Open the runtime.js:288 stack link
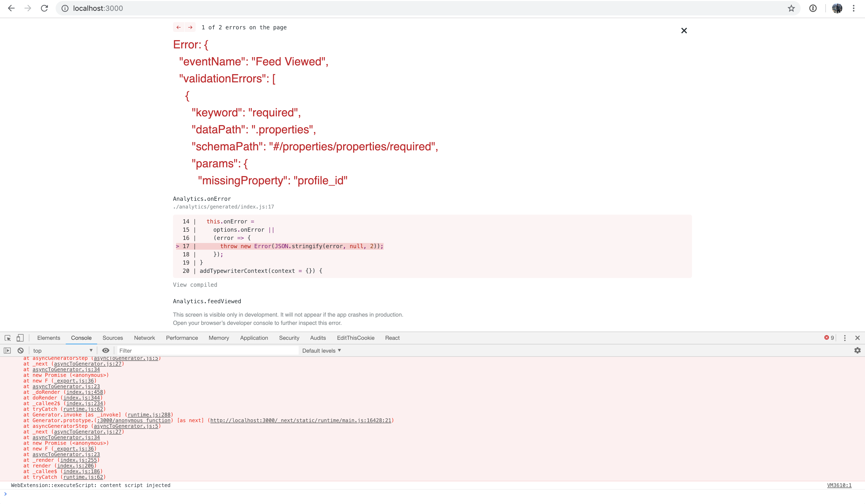 pyautogui.click(x=149, y=415)
